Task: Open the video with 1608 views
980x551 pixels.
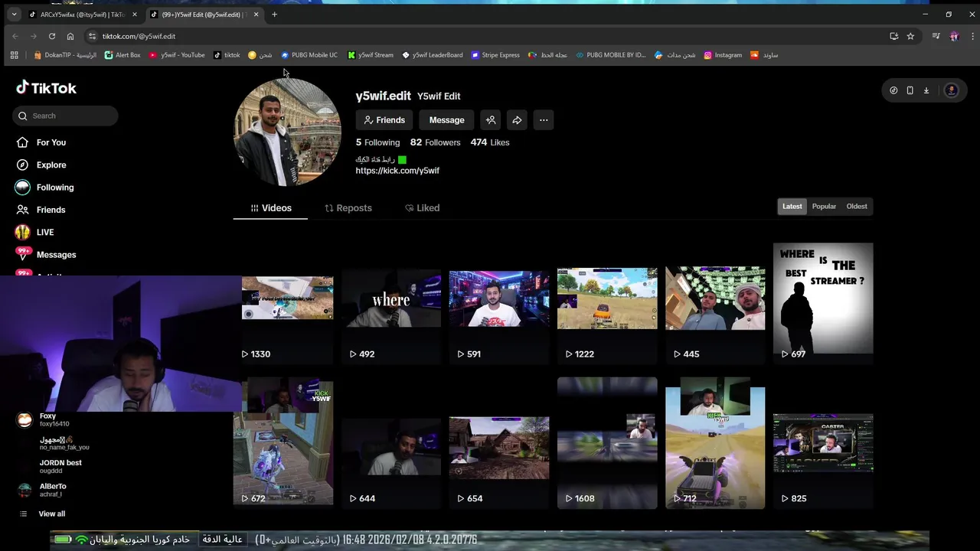Action: coord(607,443)
